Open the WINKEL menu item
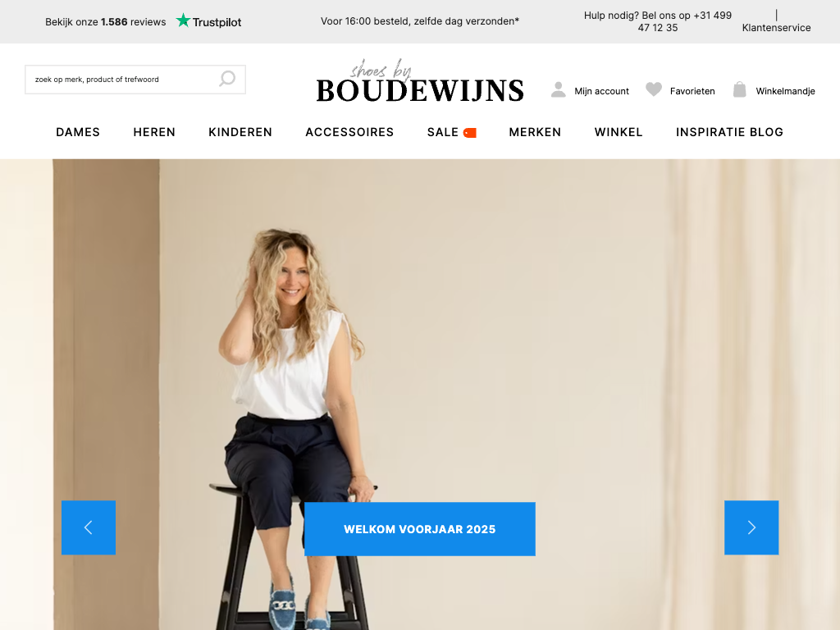This screenshot has width=840, height=630. tap(619, 132)
